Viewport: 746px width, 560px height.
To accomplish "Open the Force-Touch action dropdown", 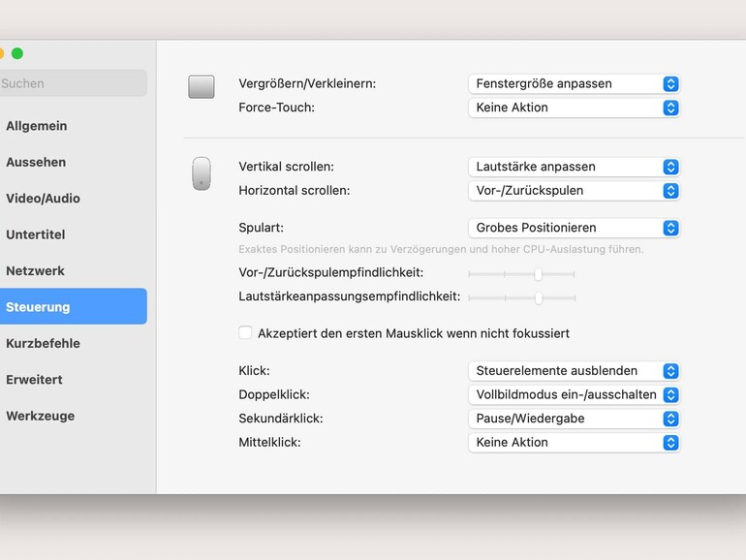I will point(574,108).
